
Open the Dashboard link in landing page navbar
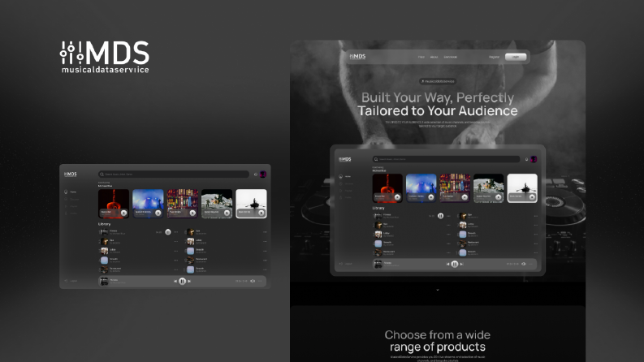(x=451, y=57)
